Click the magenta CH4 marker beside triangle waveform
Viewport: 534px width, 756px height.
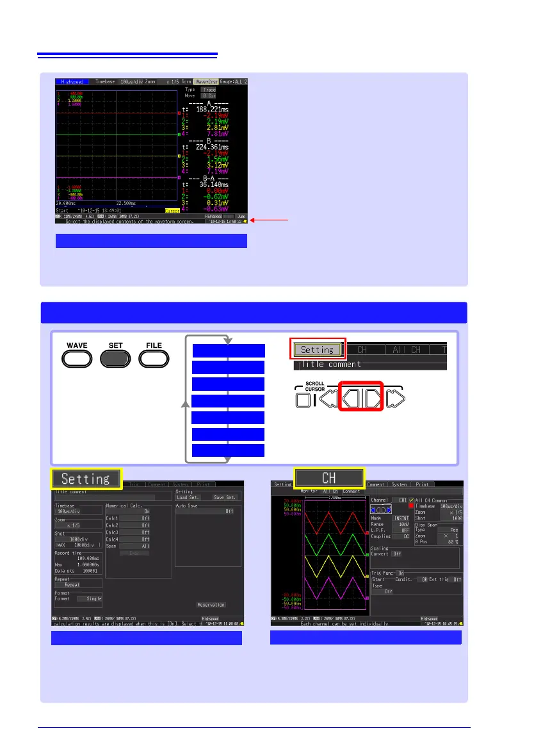point(368,598)
